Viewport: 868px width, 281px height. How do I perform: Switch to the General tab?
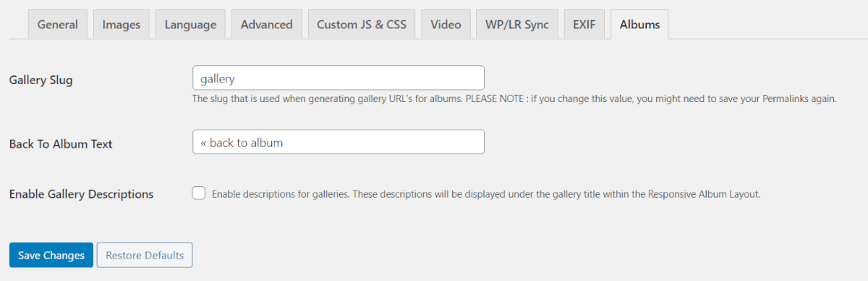click(x=57, y=24)
